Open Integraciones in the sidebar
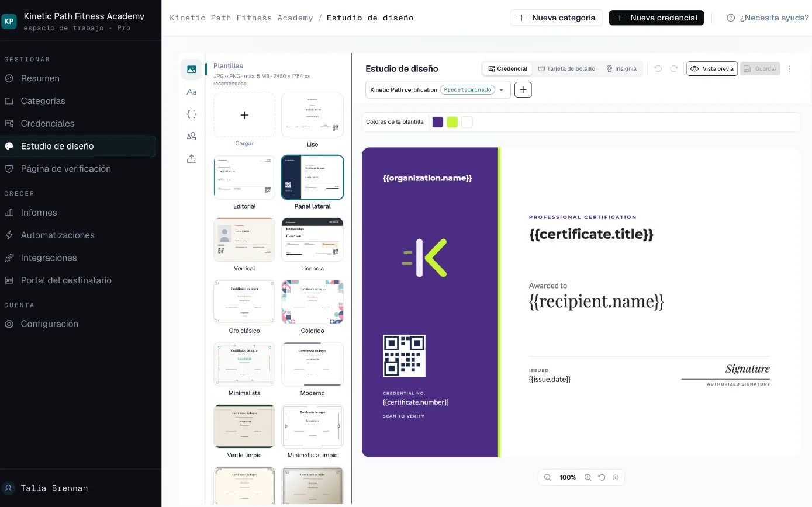 [78, 258]
